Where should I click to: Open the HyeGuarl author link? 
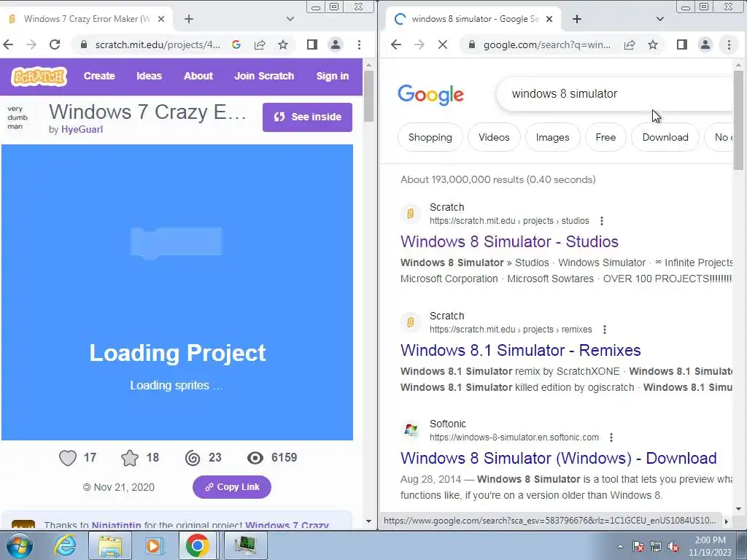[x=82, y=130]
